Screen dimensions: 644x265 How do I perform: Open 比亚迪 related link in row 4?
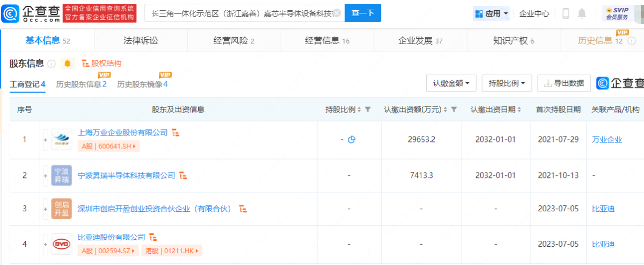pos(603,244)
